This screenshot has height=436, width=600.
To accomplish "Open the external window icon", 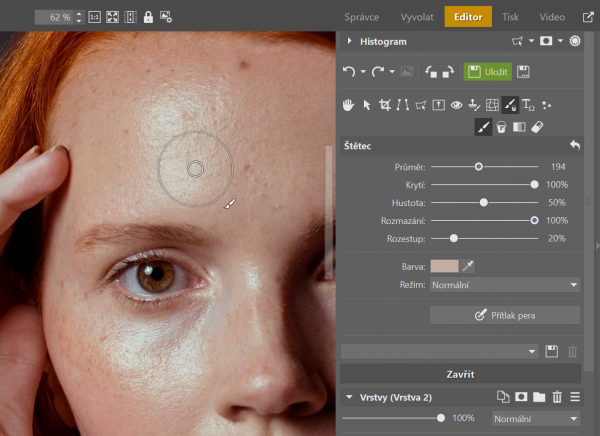I will click(x=588, y=17).
